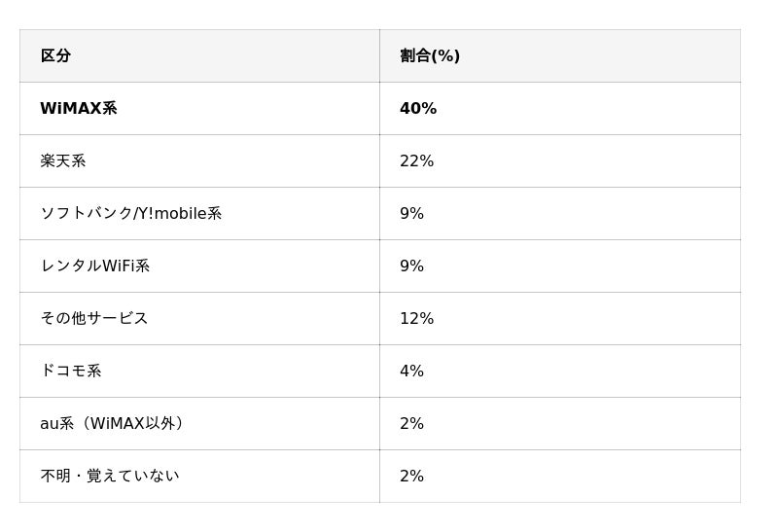Select the au系（WiMAX以外）cell
This screenshot has width=778, height=532.
[115, 424]
